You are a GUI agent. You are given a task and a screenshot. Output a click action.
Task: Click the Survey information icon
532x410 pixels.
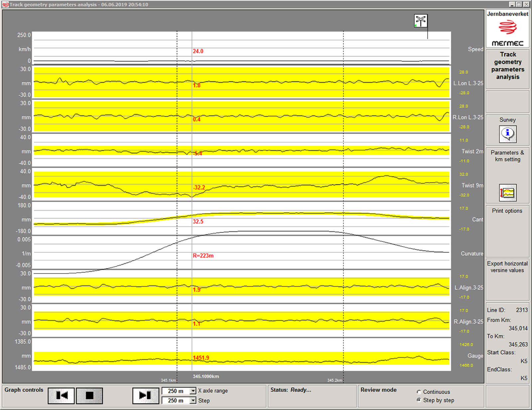point(507,134)
